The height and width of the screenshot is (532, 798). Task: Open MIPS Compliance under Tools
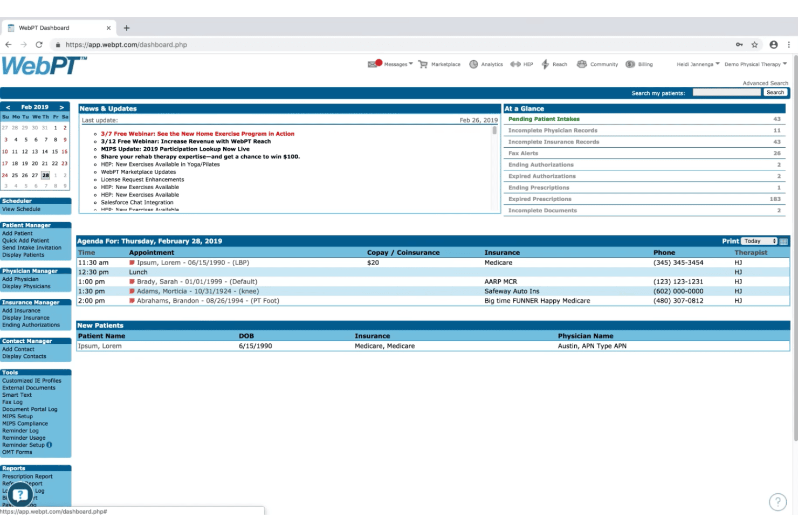pos(25,424)
